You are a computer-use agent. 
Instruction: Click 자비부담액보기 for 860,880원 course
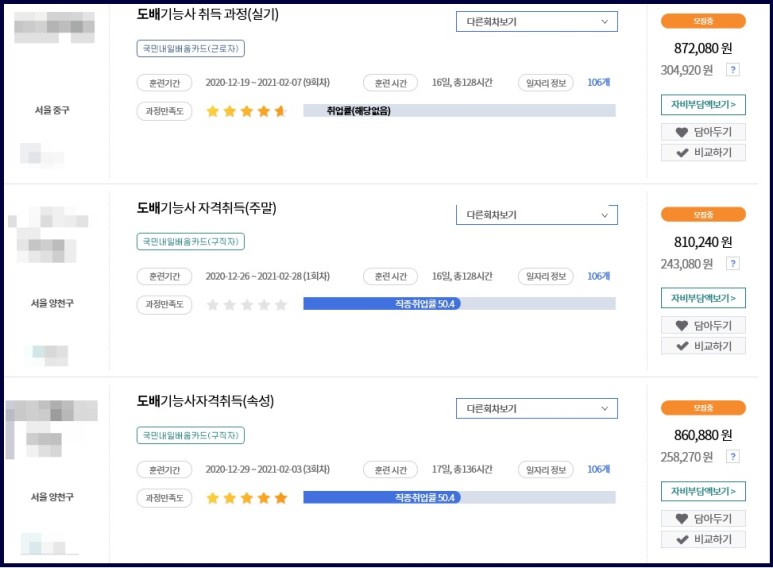click(703, 491)
